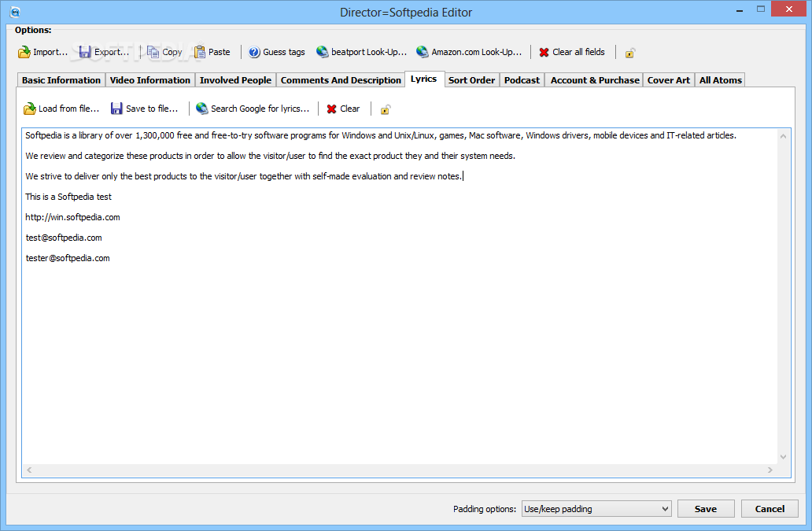Toggle the lock icon in Options toolbar
The width and height of the screenshot is (812, 531).
coord(629,53)
